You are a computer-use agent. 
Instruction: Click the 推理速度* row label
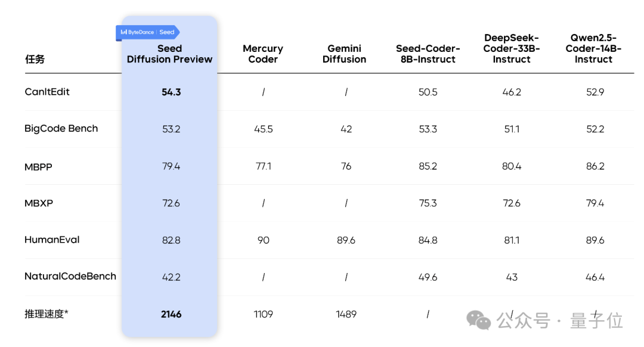(47, 314)
